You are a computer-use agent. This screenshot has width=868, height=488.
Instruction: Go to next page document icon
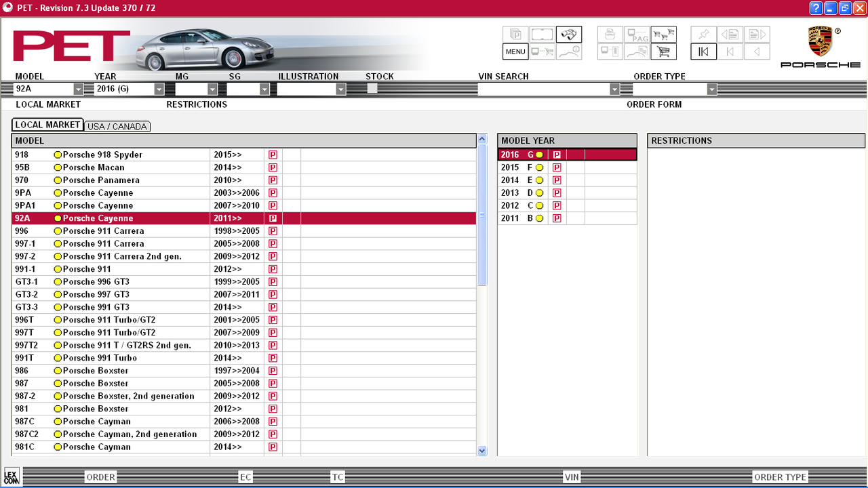pos(757,35)
